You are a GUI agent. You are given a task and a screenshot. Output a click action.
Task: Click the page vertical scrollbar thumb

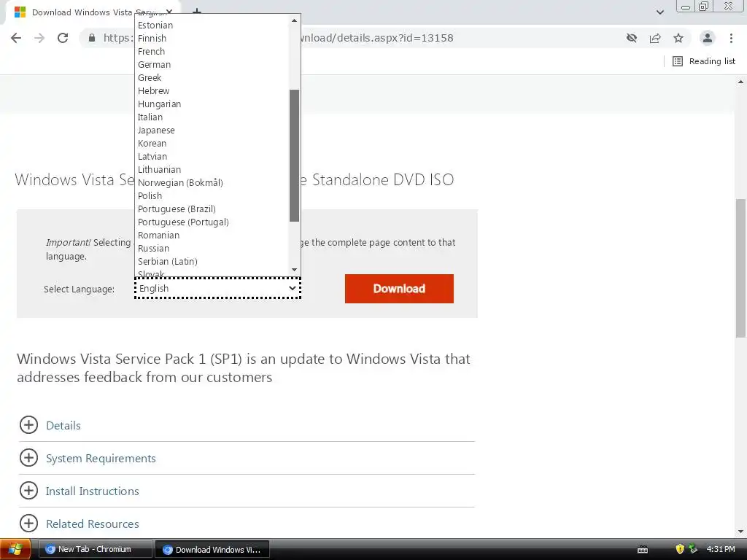(741, 268)
